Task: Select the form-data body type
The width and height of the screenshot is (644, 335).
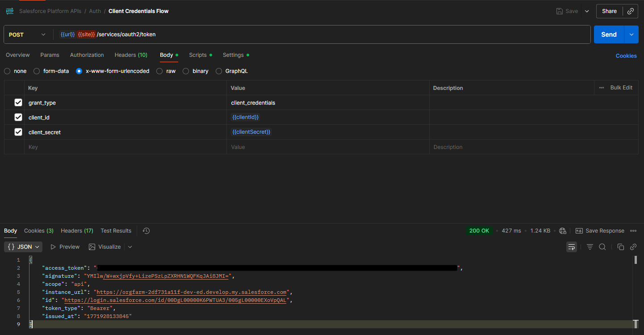Action: pos(37,71)
